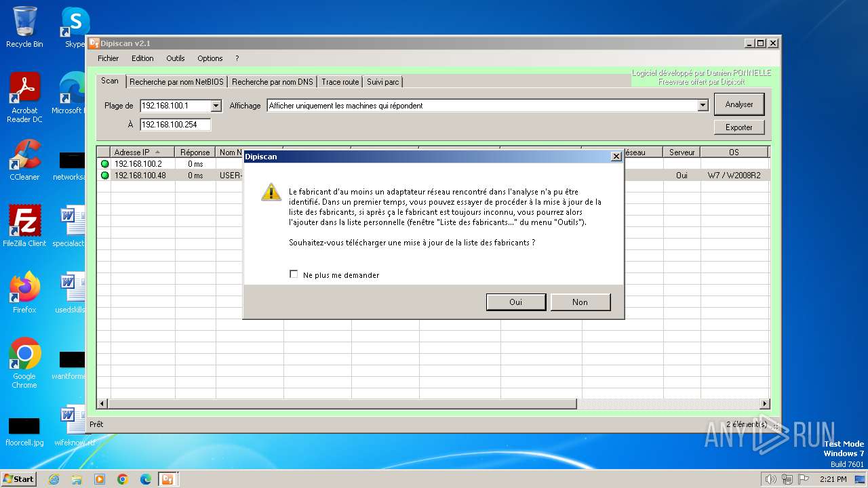Viewport: 868px width, 488px height.
Task: Click Dipiscan taskbar button
Action: click(168, 479)
